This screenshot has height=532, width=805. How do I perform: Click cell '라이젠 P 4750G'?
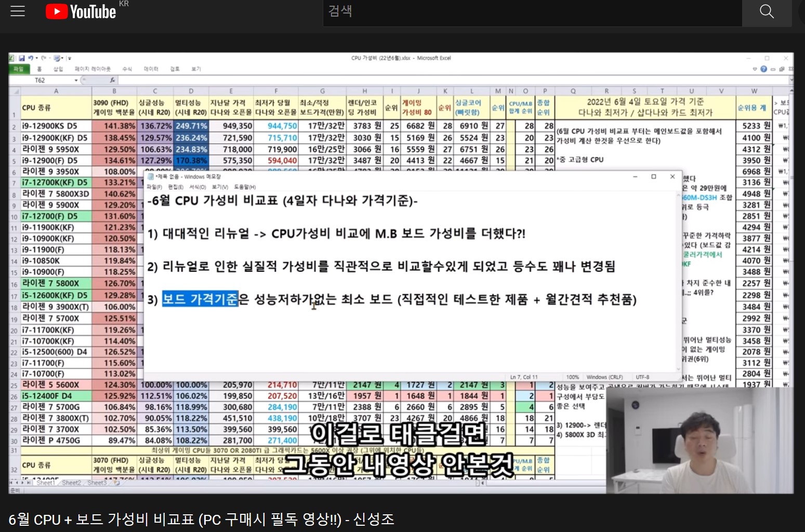click(56, 441)
